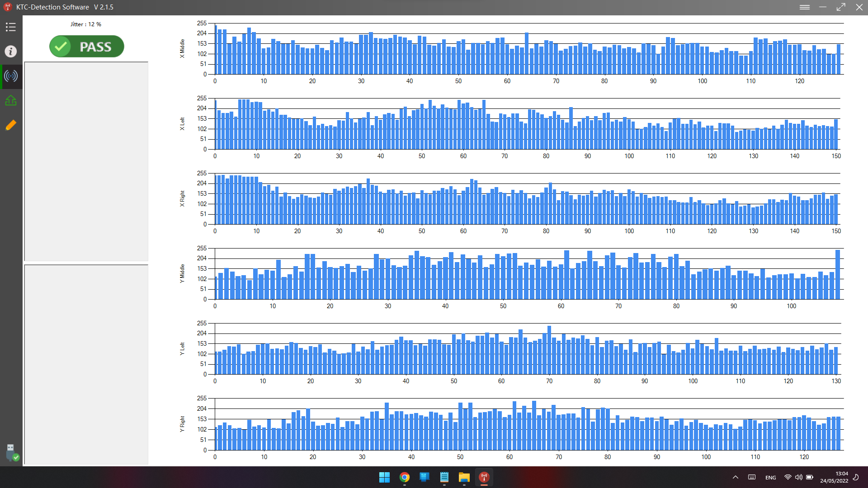Click the upper gray log panel
The image size is (868, 488).
[x=86, y=161]
